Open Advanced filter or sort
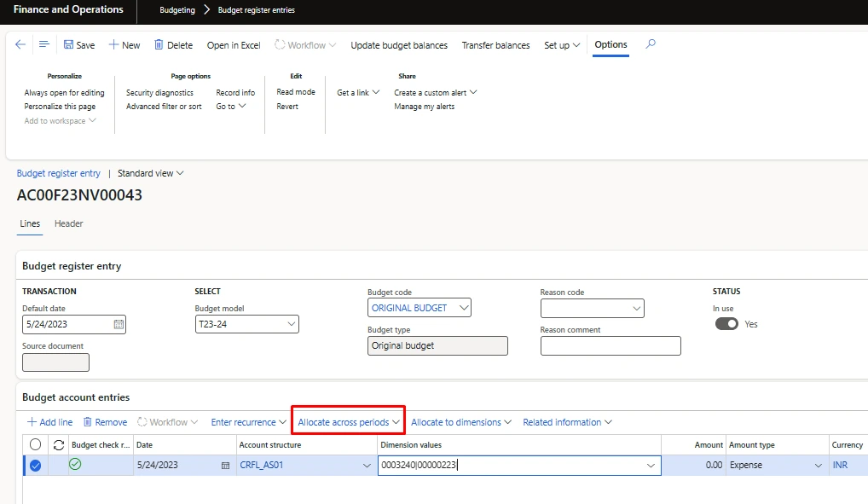Image resolution: width=868 pixels, height=504 pixels. pyautogui.click(x=164, y=107)
